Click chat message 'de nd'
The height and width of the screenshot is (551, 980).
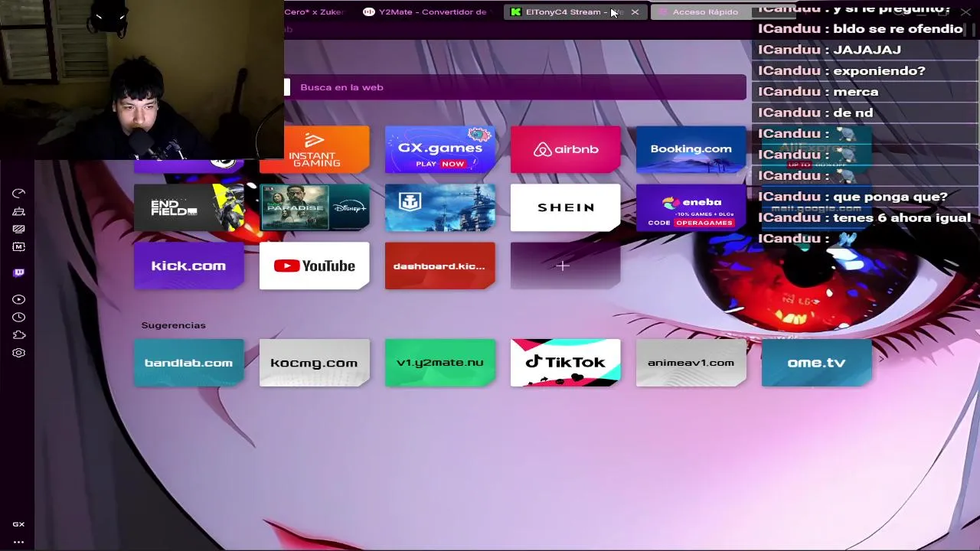pyautogui.click(x=853, y=112)
